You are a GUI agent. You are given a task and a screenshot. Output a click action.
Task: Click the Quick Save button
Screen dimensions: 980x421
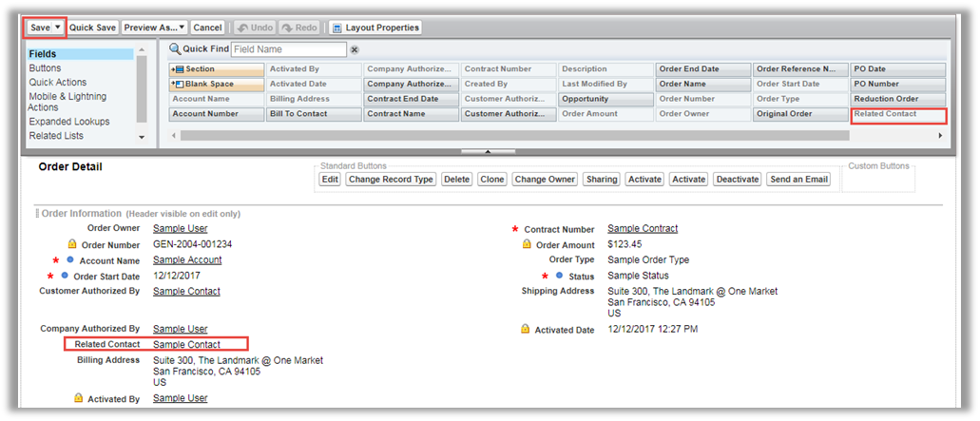(92, 28)
